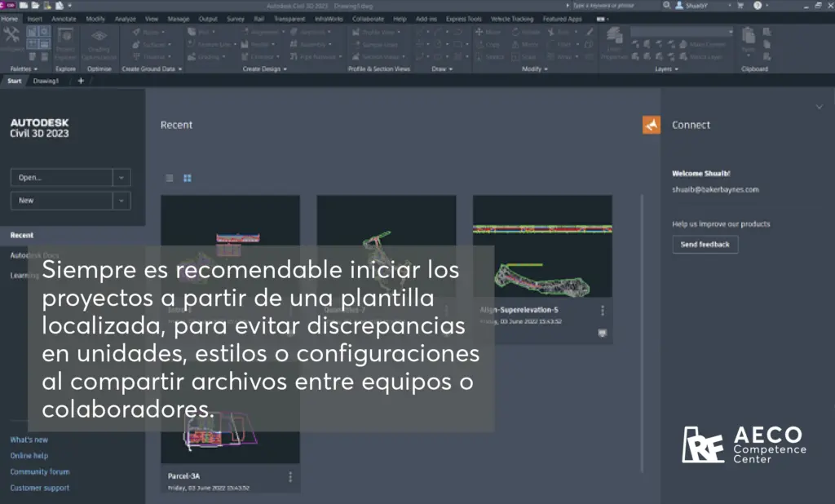Expand the Open button dropdown arrow
The width and height of the screenshot is (835, 504).
(x=121, y=177)
